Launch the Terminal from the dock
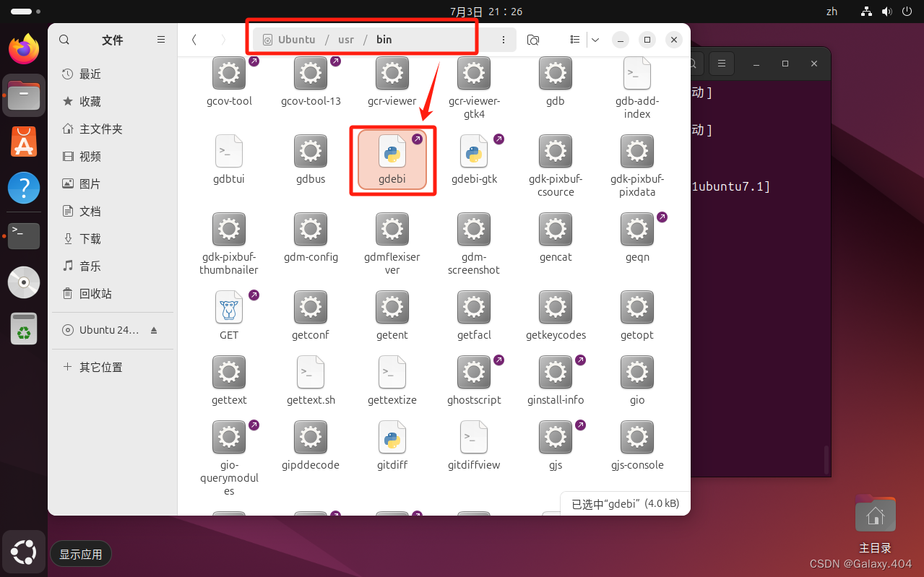924x577 pixels. coord(23,236)
